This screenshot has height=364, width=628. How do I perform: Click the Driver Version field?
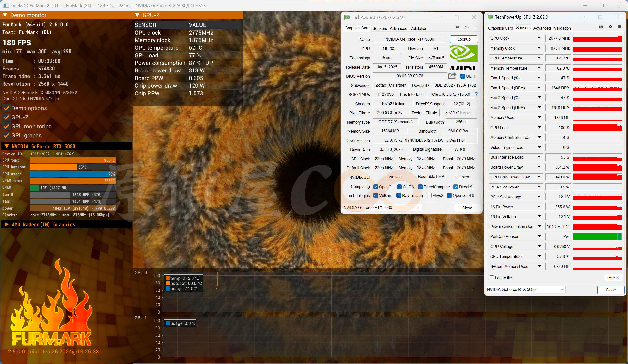click(x=425, y=140)
